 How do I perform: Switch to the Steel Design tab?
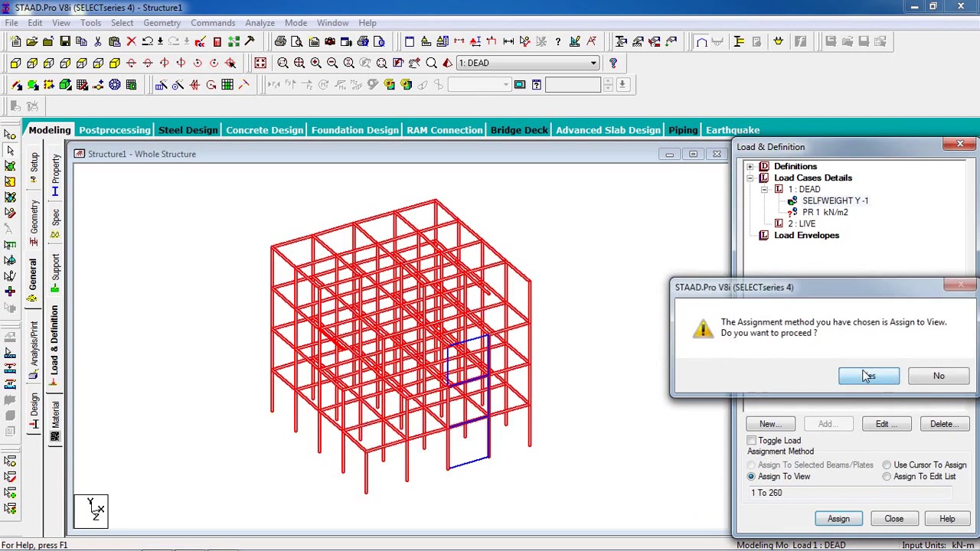188,130
